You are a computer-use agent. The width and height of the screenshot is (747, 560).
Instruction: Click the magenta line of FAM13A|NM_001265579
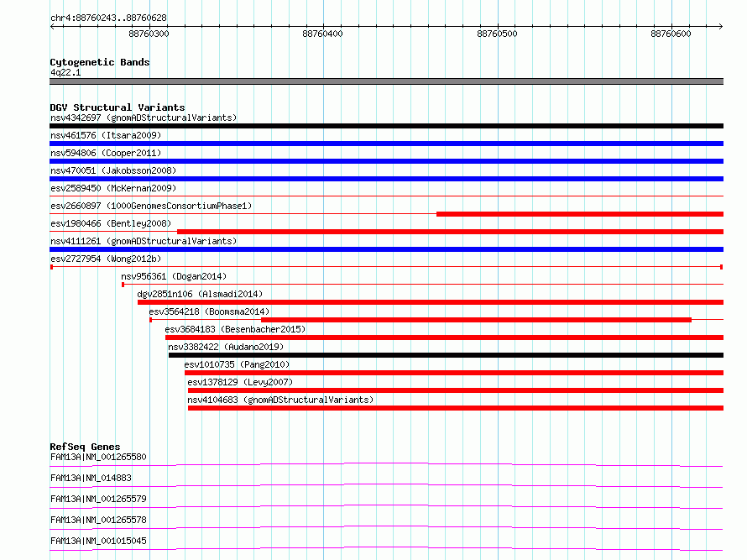(386, 506)
